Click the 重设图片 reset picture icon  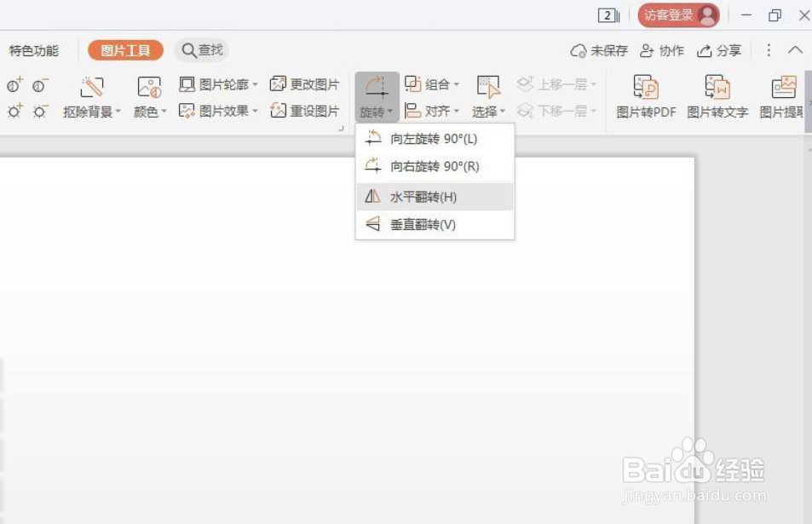308,110
